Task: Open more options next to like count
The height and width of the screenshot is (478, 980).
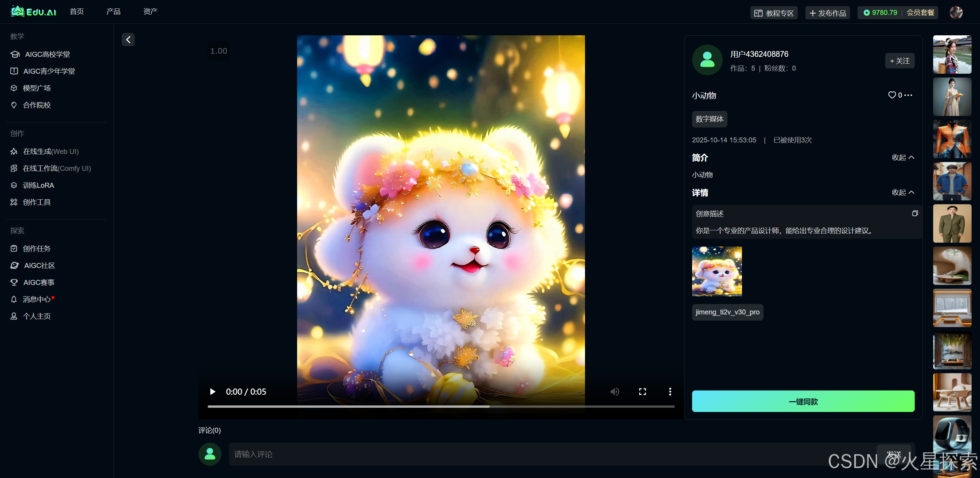Action: tap(908, 95)
